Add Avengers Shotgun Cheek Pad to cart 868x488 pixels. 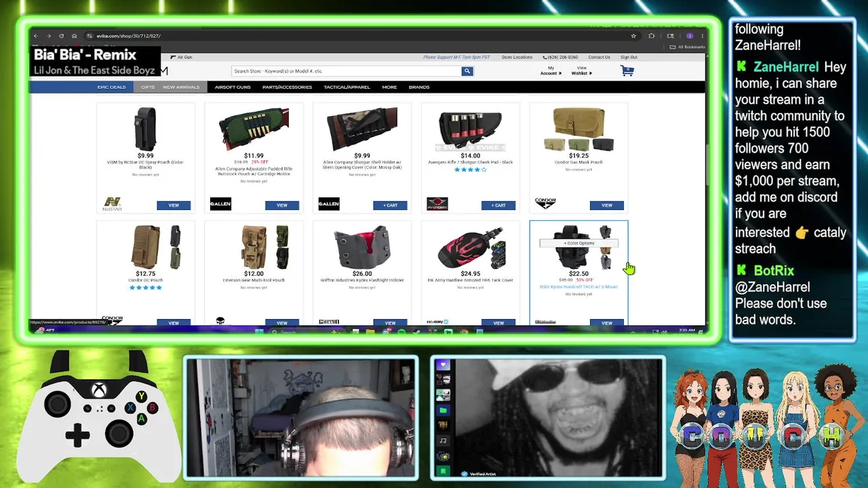coord(498,205)
